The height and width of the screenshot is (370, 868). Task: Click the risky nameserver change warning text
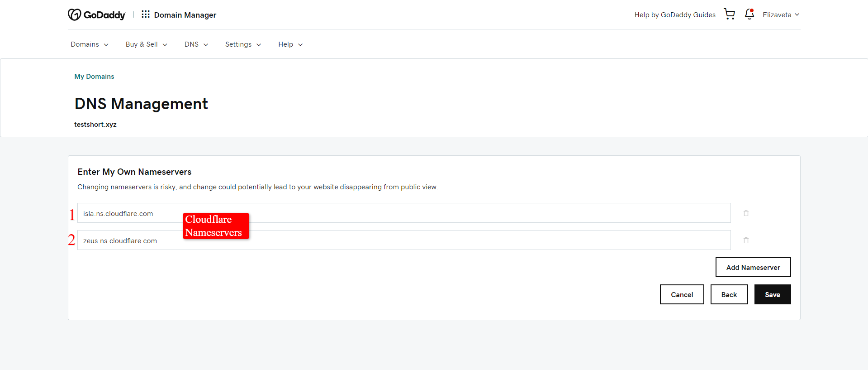click(257, 187)
